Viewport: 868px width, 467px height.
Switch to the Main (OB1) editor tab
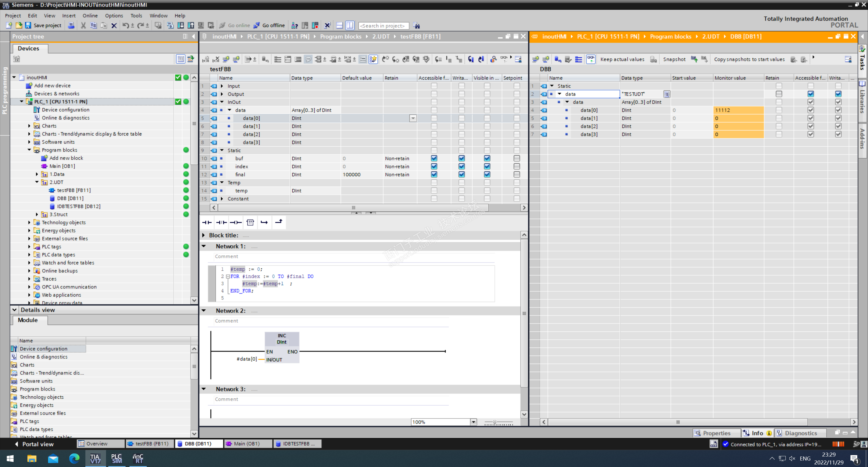247,444
